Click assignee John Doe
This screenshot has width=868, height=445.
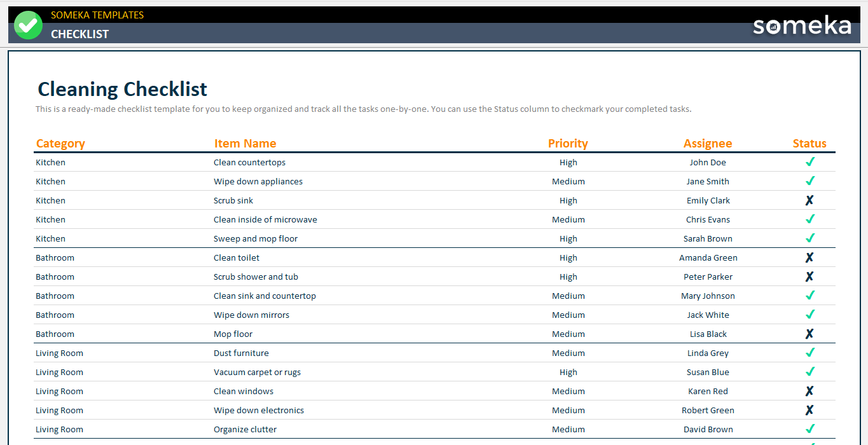(x=708, y=163)
